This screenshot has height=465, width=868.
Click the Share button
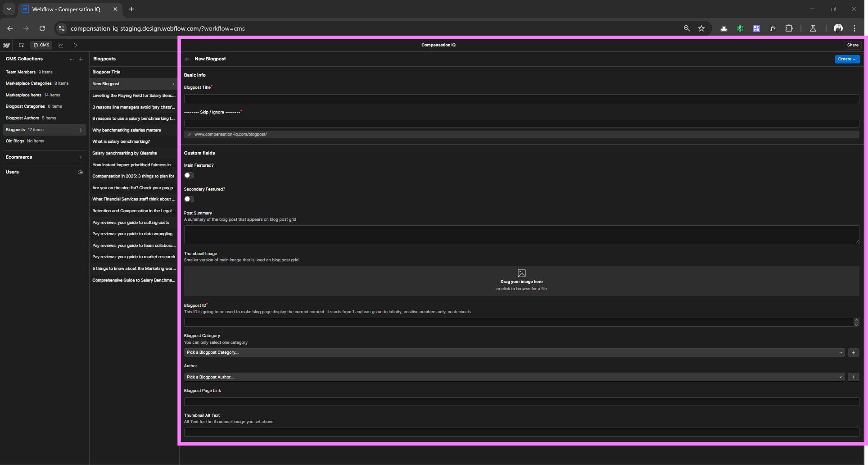(853, 45)
